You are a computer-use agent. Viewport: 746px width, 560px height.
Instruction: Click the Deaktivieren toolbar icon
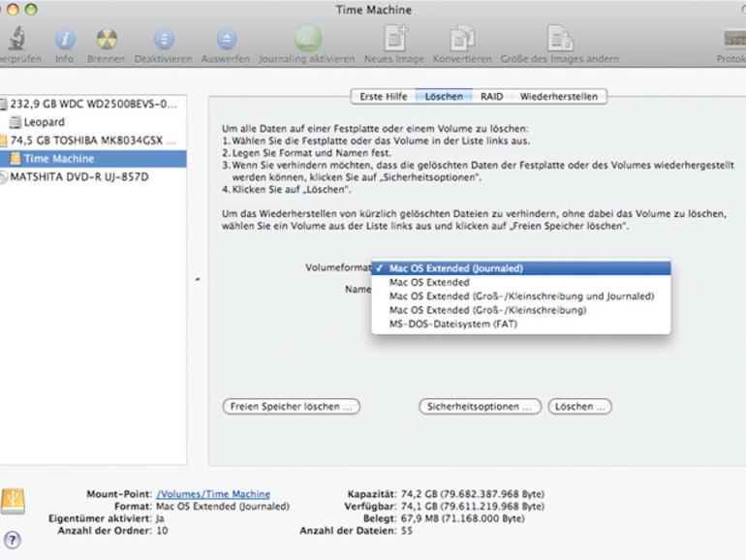164,39
